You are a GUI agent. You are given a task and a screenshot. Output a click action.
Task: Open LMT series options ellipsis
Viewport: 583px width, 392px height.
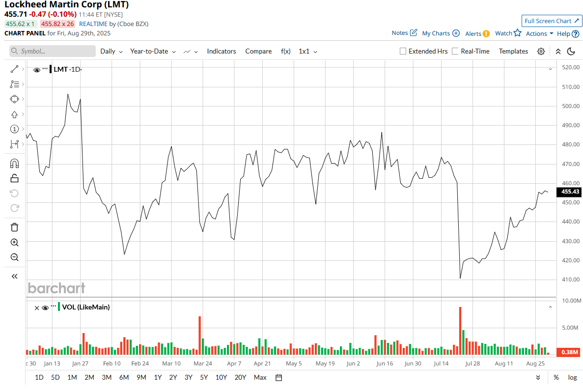(x=45, y=68)
